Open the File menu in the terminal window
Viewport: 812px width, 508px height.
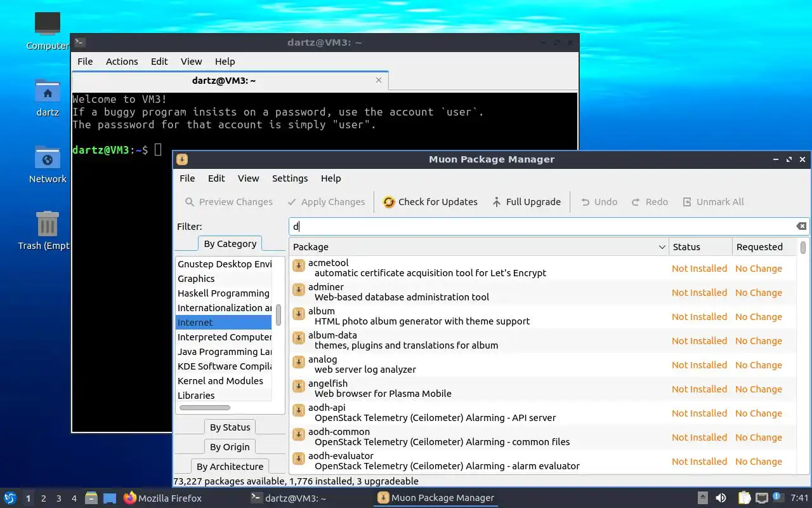coord(85,62)
